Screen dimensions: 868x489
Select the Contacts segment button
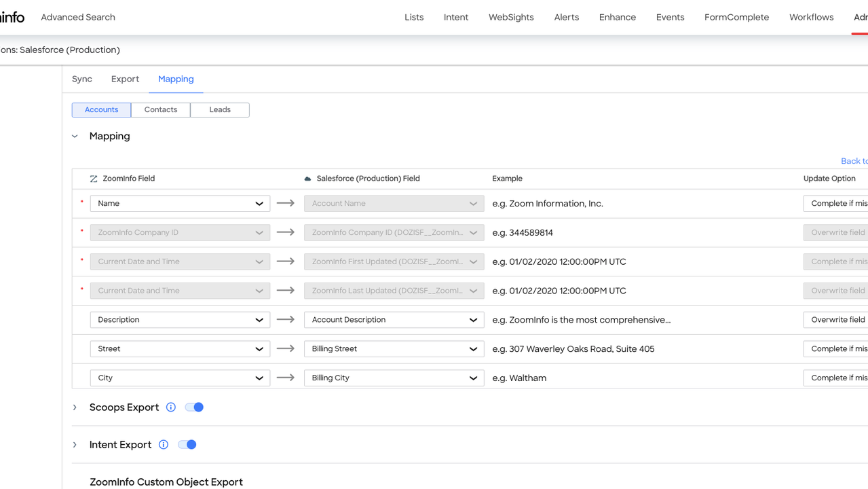(161, 110)
